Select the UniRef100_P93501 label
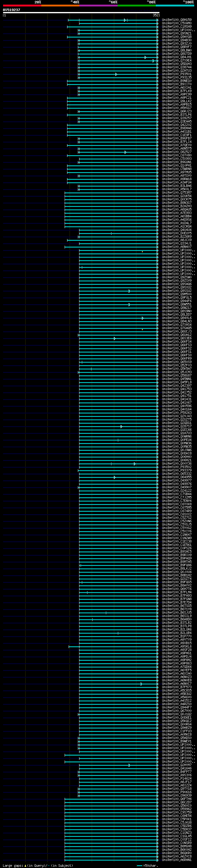The height and width of the screenshot is (868, 197). click(x=177, y=74)
